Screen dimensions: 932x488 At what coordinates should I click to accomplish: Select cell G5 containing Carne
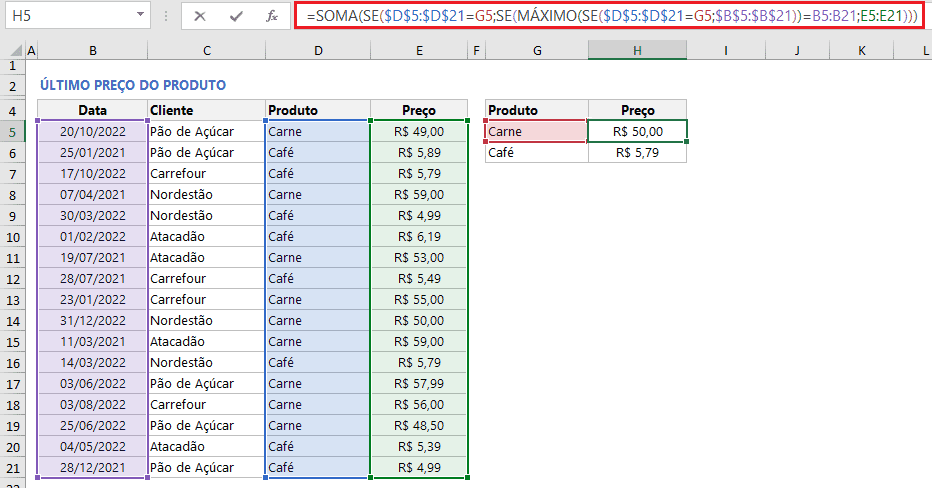pos(536,131)
